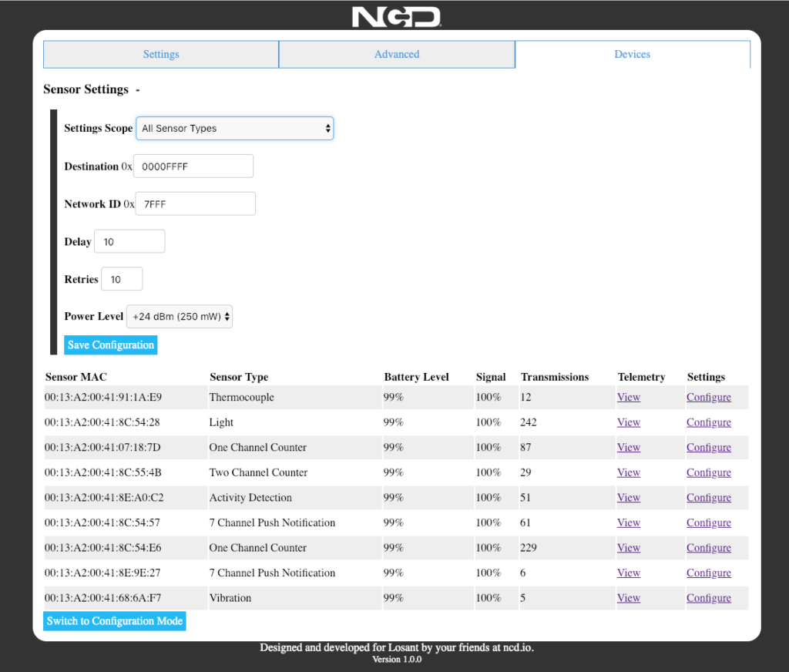Switch to the Advanced tab
This screenshot has width=789, height=672.
point(397,54)
